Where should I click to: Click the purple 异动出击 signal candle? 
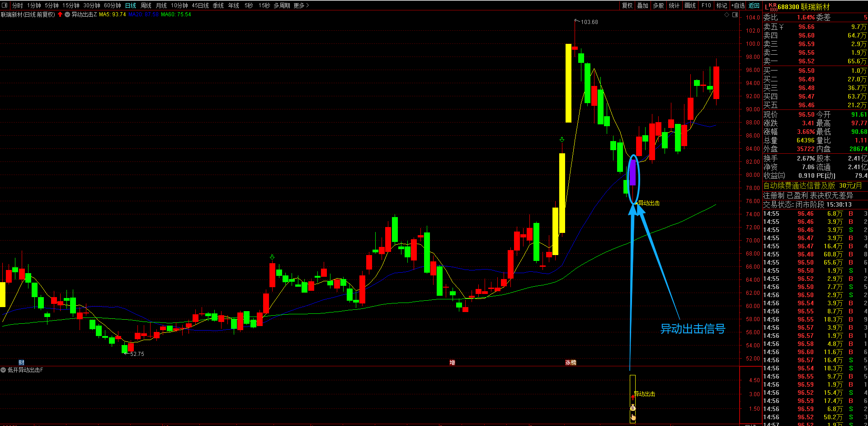tap(633, 173)
